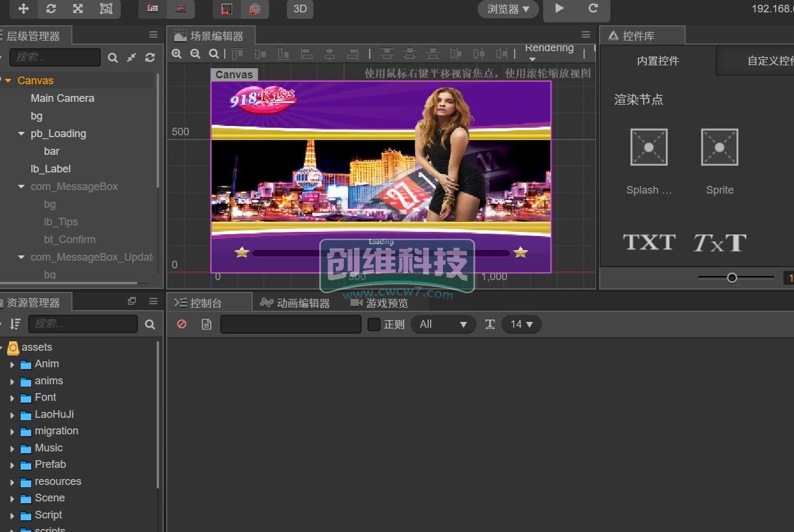Toggle the 3D view mode button
Viewport: 794px width, 532px height.
(x=300, y=9)
